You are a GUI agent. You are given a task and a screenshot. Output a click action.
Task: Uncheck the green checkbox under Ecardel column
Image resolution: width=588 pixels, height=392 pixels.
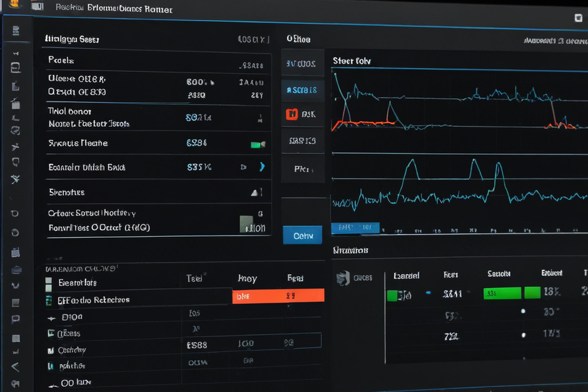pyautogui.click(x=392, y=296)
